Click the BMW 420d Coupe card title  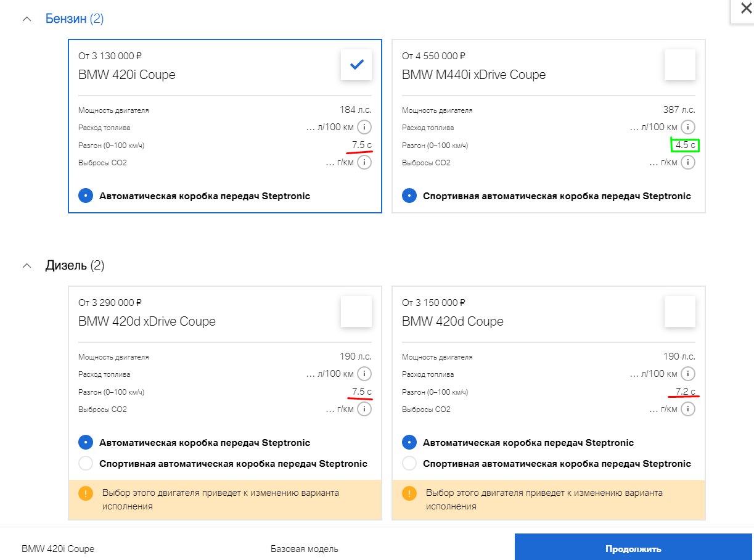(453, 322)
